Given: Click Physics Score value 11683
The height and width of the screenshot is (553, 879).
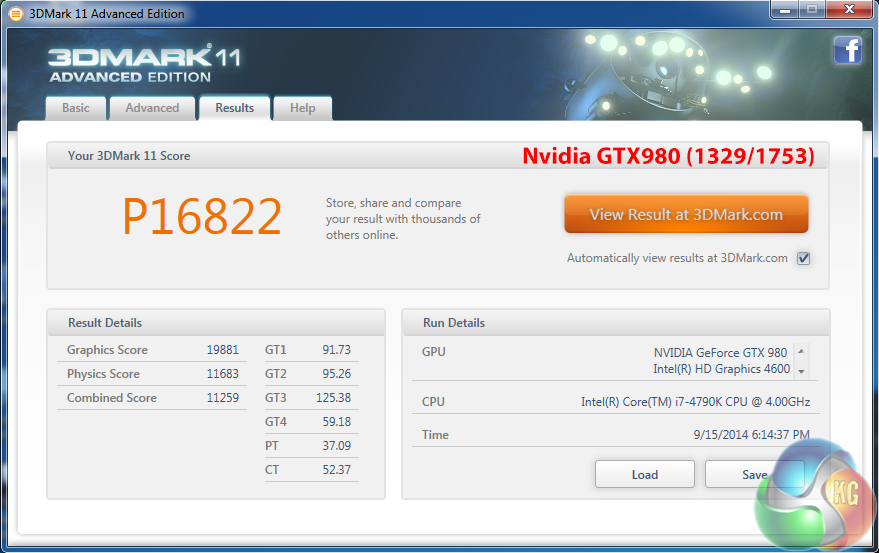Looking at the screenshot, I should pyautogui.click(x=223, y=374).
